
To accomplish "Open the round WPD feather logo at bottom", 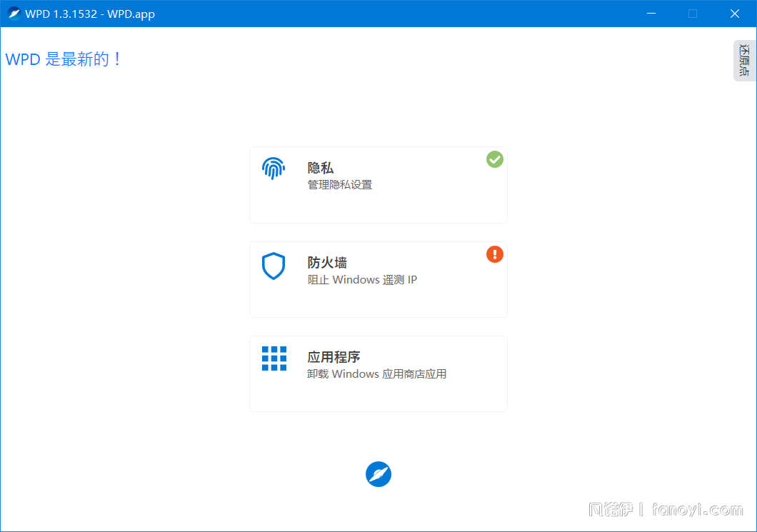I will coord(378,474).
